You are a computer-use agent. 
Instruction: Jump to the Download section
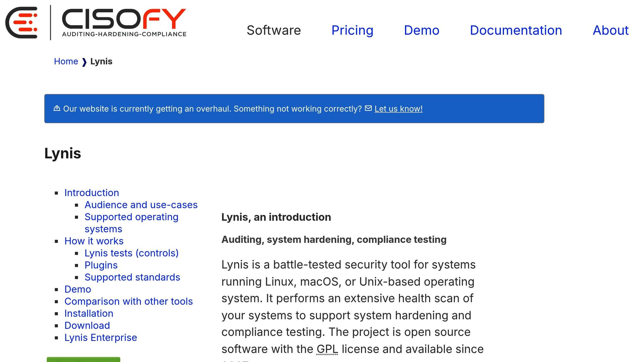tap(87, 325)
